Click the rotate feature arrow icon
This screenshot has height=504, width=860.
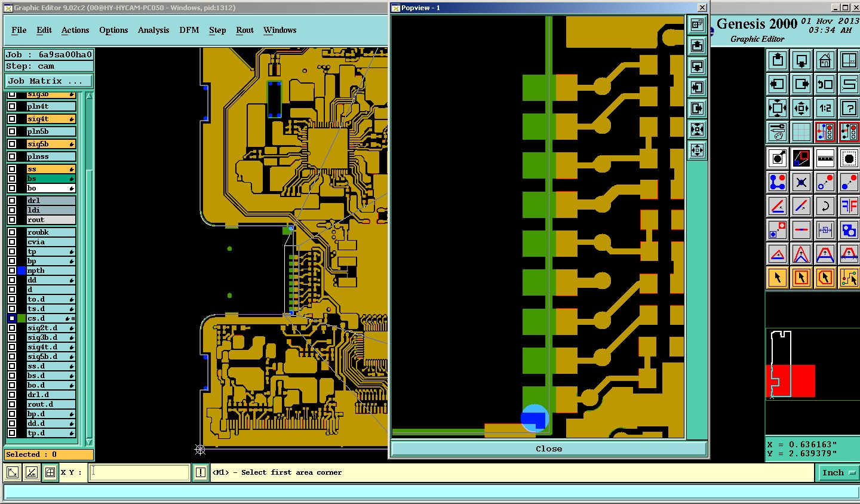[825, 206]
